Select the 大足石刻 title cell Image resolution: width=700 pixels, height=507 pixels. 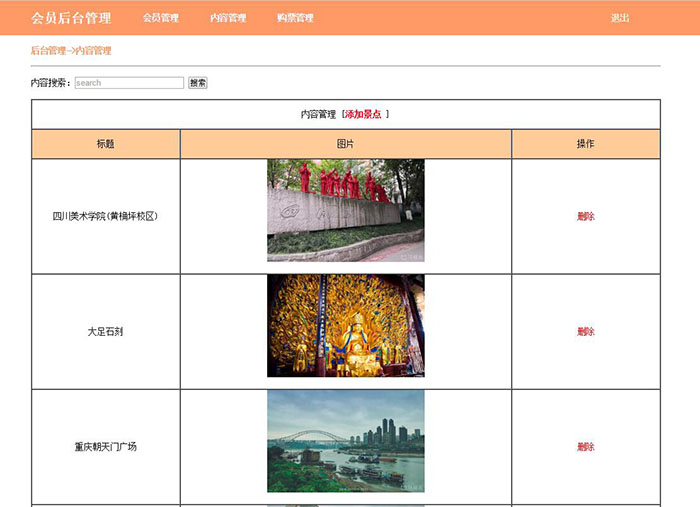pos(106,332)
